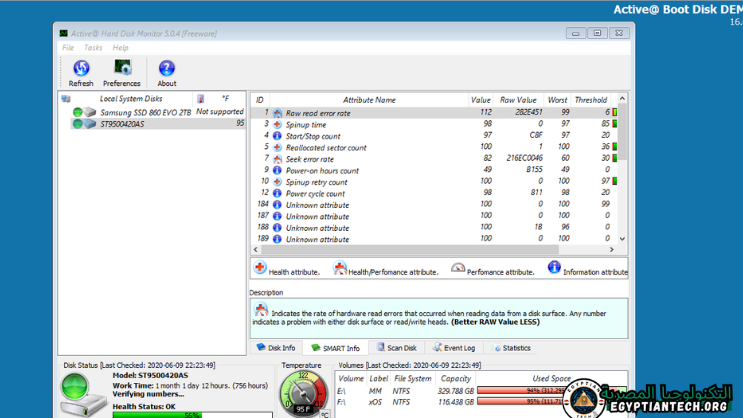Click the Information attribute legend icon
Screen dimensions: 743x418
coord(554,268)
